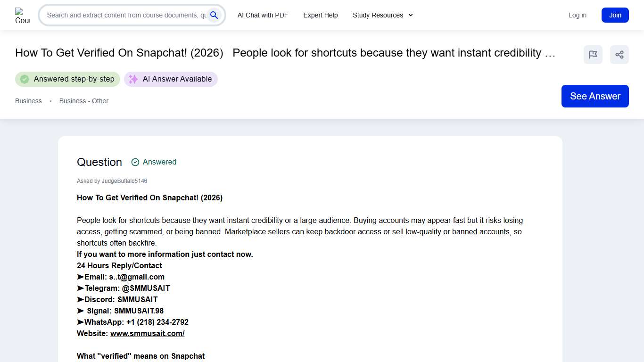Open the Business - Other category link
The width and height of the screenshot is (644, 362).
click(84, 101)
